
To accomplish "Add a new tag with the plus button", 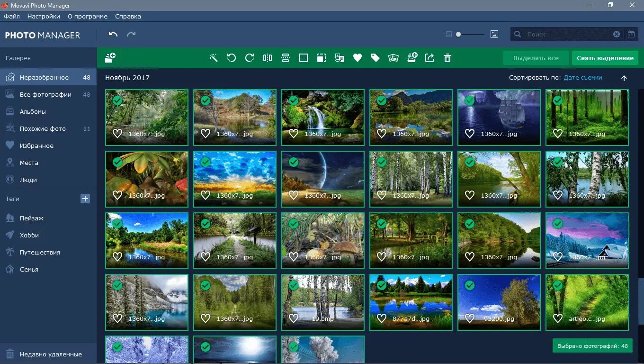I will [85, 199].
